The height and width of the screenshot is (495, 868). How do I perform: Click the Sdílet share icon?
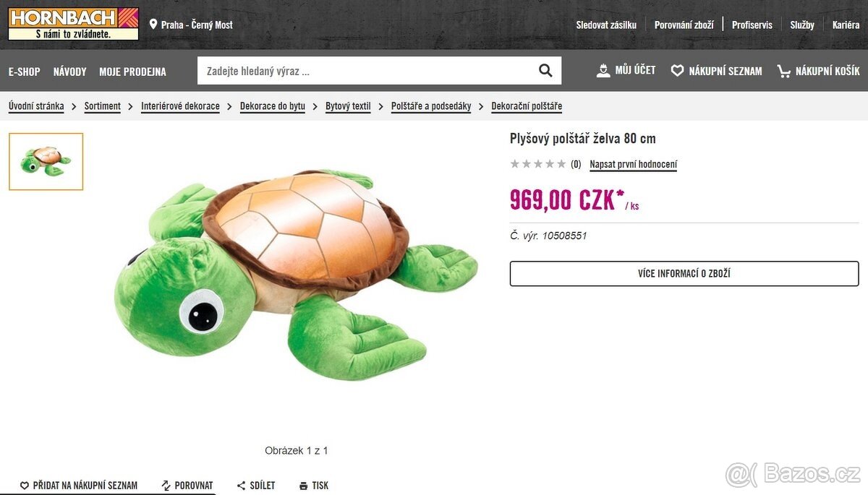coord(242,486)
